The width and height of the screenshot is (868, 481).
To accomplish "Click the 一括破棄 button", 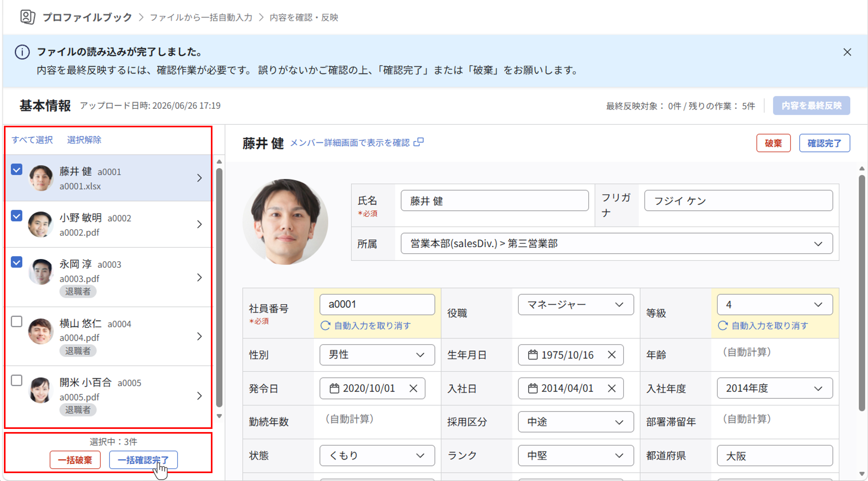I will tap(75, 460).
